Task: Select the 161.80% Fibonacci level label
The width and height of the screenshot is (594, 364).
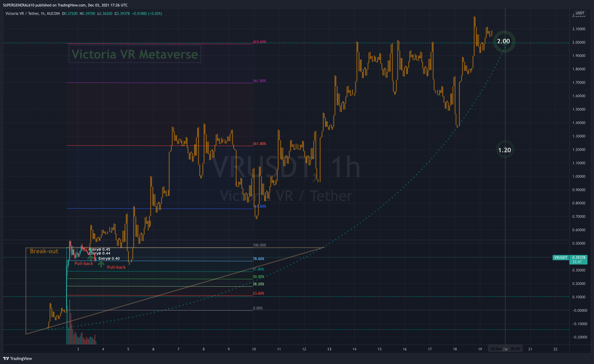Action: tap(259, 206)
